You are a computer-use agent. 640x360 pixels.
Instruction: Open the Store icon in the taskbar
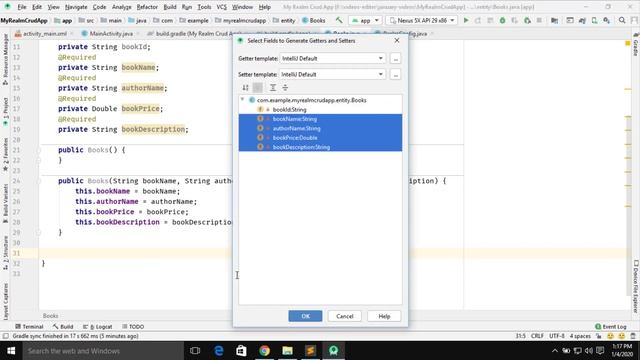[241, 351]
